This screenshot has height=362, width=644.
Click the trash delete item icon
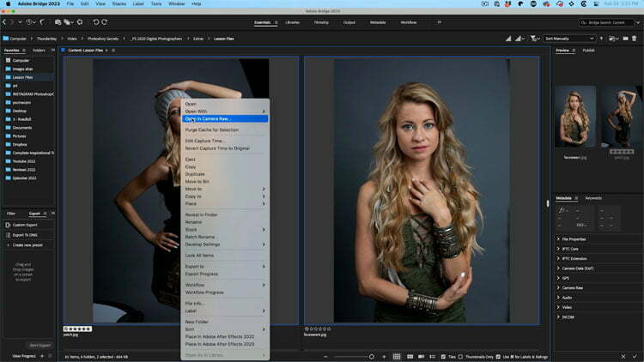click(x=634, y=39)
